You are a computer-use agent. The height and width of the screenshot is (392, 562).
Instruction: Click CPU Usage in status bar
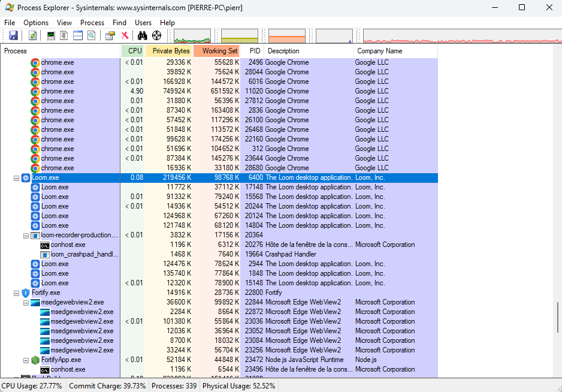coord(32,386)
